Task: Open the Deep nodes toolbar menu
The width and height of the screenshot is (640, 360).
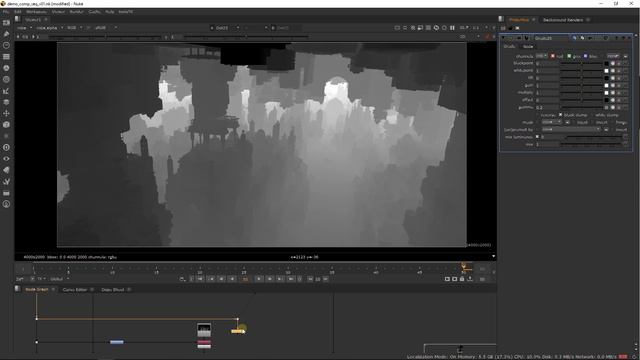Action: click(6, 147)
